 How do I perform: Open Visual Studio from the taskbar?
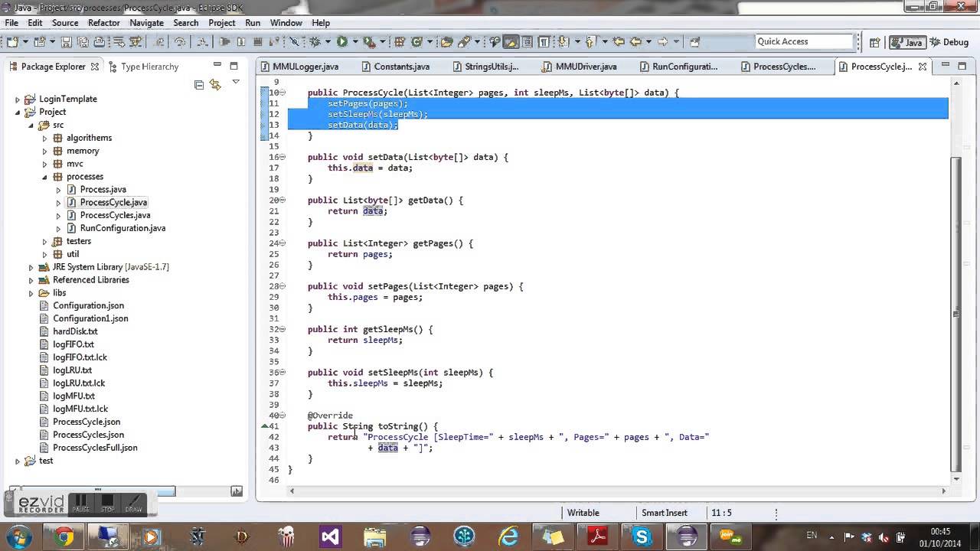tap(331, 536)
